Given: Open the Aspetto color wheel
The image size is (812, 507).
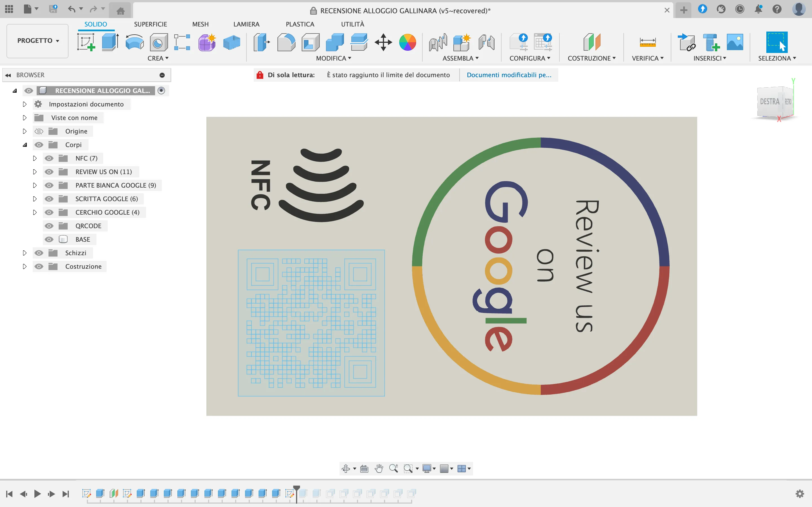Looking at the screenshot, I should (407, 43).
